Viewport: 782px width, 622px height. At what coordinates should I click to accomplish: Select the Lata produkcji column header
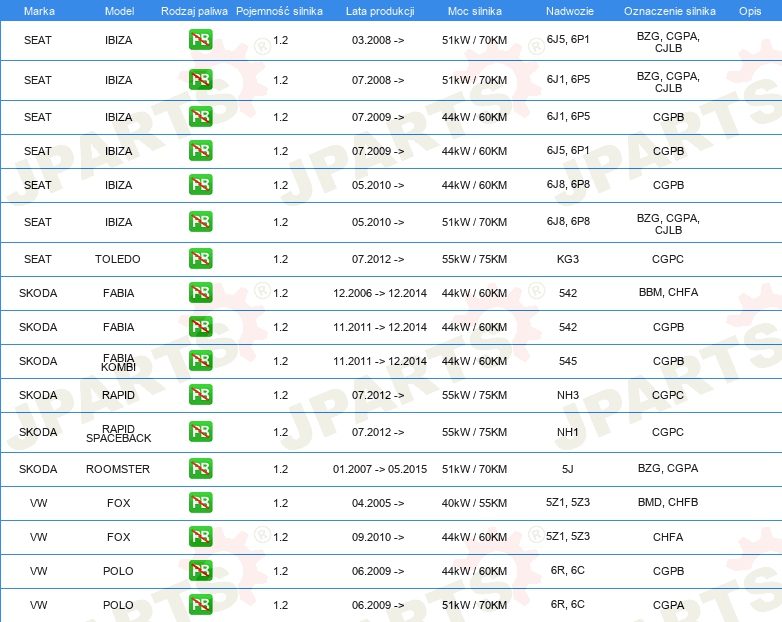pyautogui.click(x=380, y=11)
